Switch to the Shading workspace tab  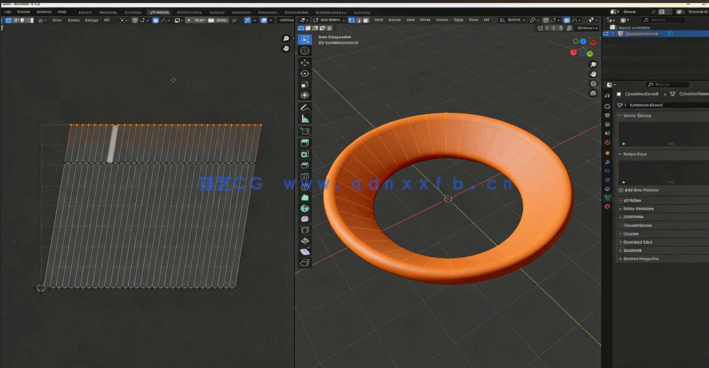217,12
